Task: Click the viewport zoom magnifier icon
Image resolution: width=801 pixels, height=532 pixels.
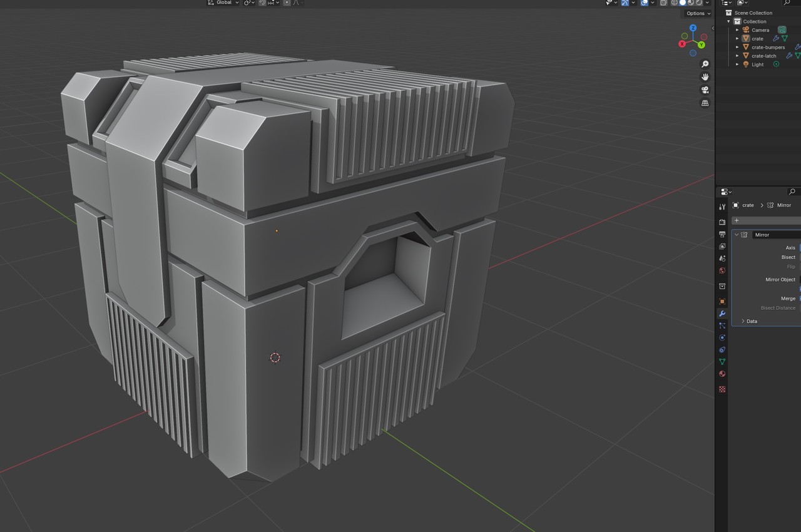Action: 705,64
